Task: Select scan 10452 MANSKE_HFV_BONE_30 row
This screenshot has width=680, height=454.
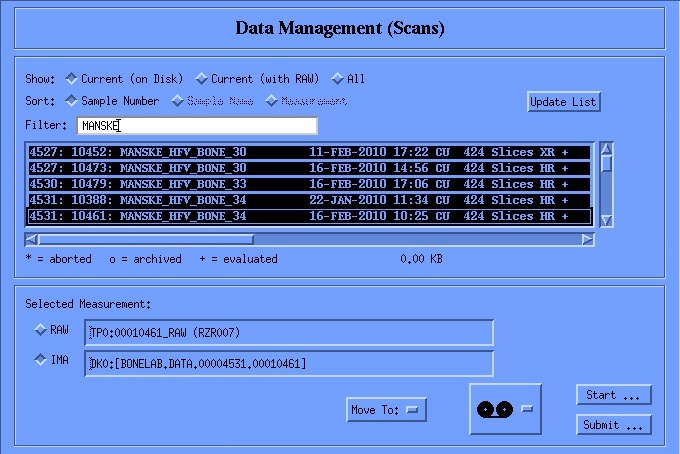Action: (x=309, y=152)
